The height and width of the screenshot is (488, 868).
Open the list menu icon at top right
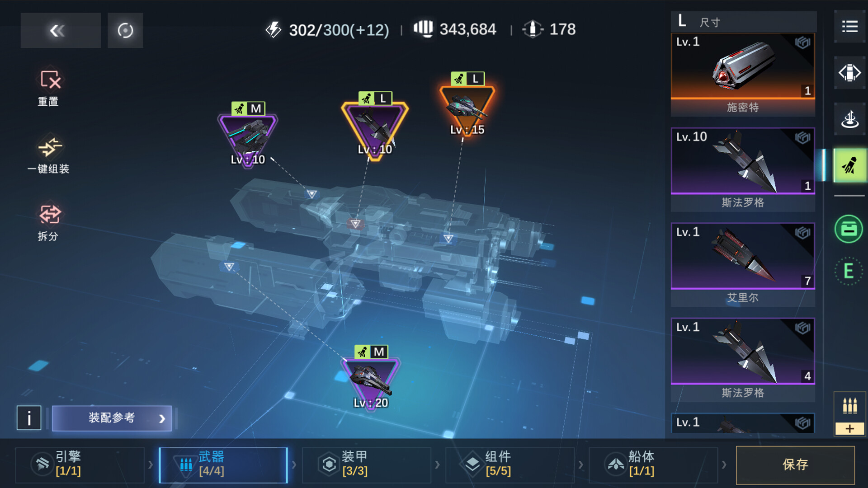849,26
